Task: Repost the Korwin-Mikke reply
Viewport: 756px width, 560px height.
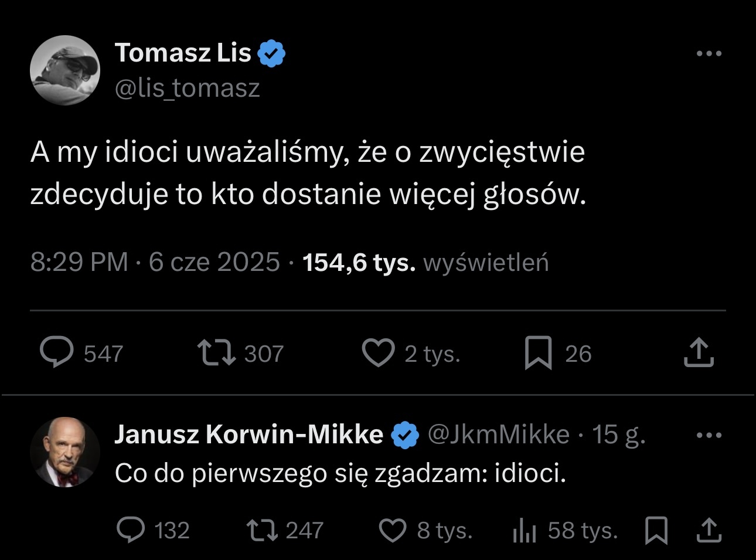Action: 262,530
